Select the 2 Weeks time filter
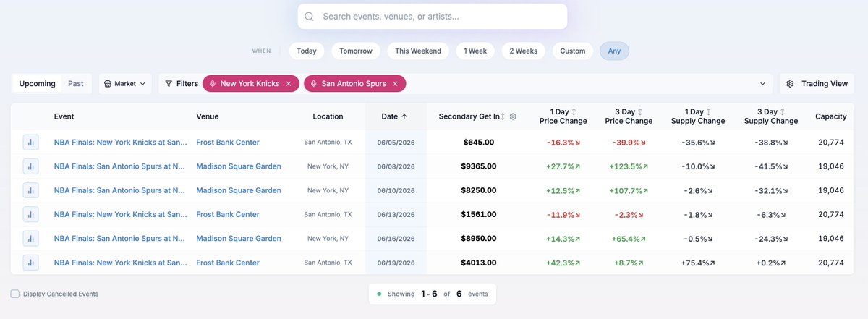Screen dimensions: 868x319 pos(524,51)
